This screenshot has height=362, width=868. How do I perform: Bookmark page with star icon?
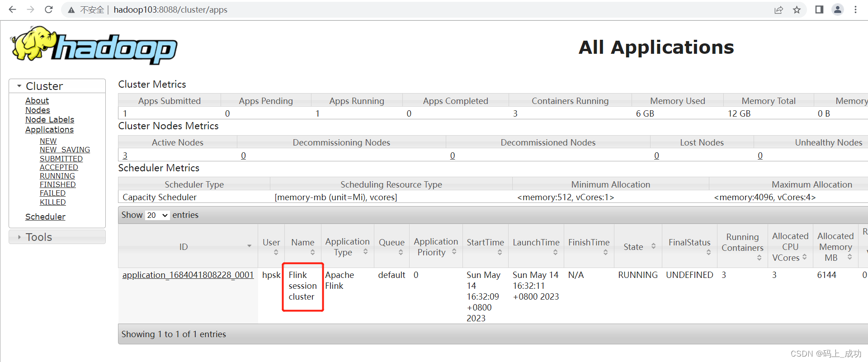point(797,10)
